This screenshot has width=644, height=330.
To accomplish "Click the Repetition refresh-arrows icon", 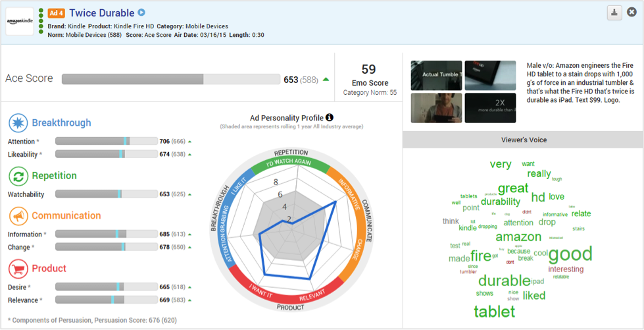I will pos(18,176).
